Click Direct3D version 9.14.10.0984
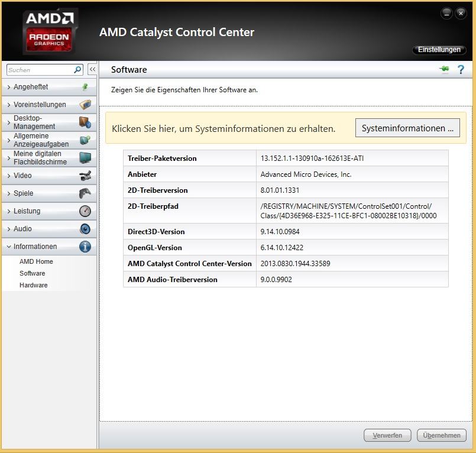This screenshot has width=476, height=453. click(x=280, y=232)
